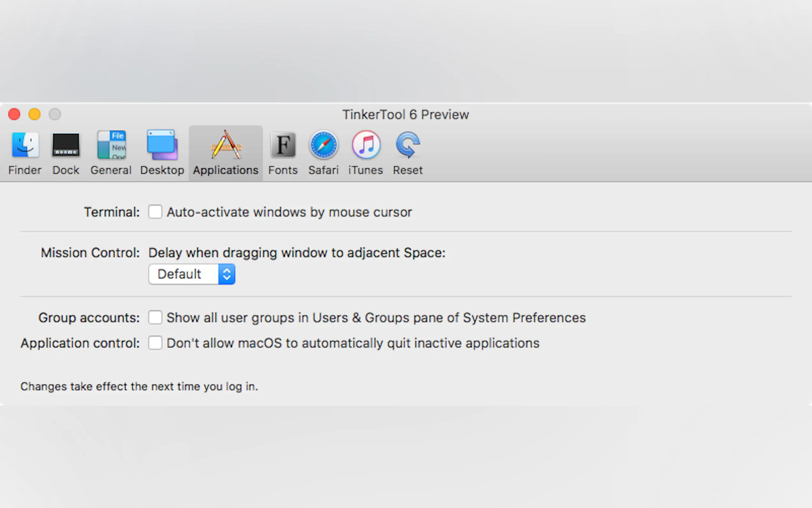
Task: Toggle Don't allow macOS to quit inactive applications
Action: click(155, 343)
